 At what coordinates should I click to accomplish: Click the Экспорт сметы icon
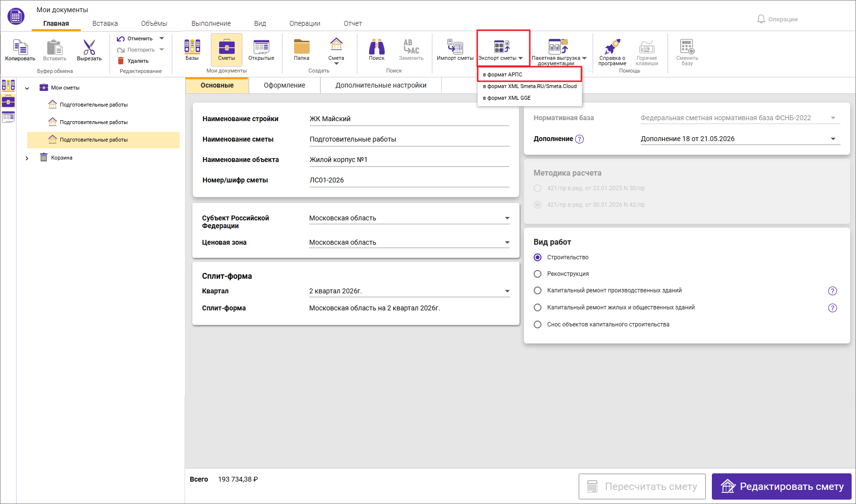[x=502, y=47]
